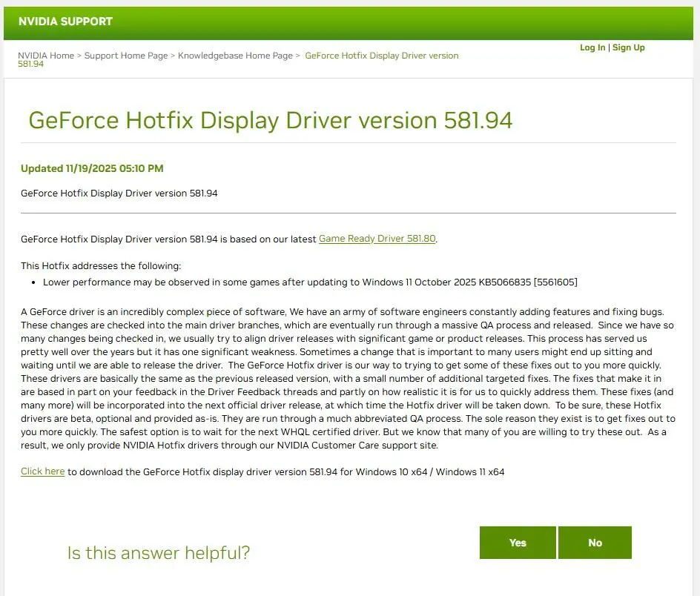Click the NVIDIA SUPPORT header banner
This screenshot has height=596, width=700.
(x=350, y=22)
